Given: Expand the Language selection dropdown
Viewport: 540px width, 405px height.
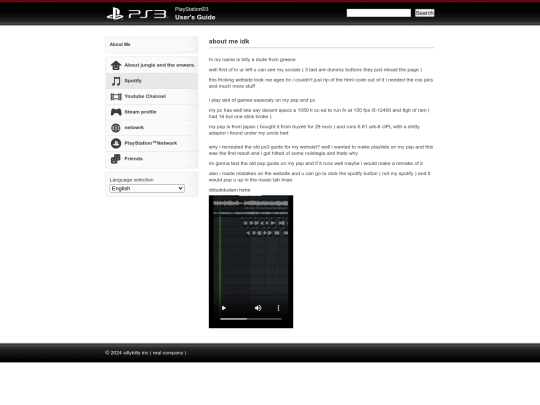Looking at the screenshot, I should (x=147, y=188).
